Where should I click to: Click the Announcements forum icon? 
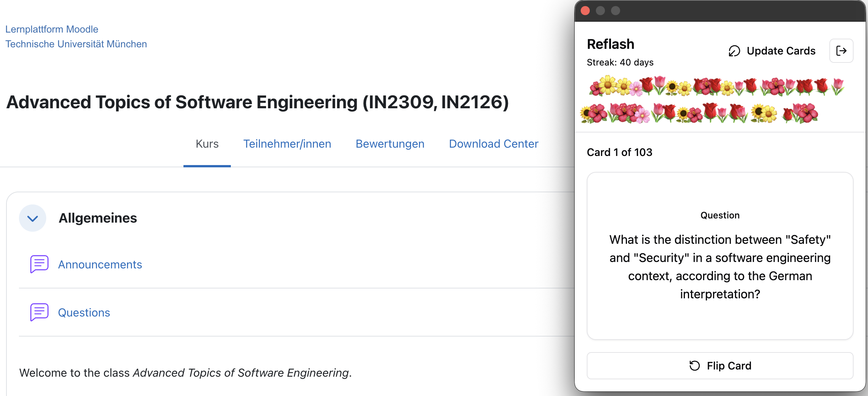coord(39,264)
